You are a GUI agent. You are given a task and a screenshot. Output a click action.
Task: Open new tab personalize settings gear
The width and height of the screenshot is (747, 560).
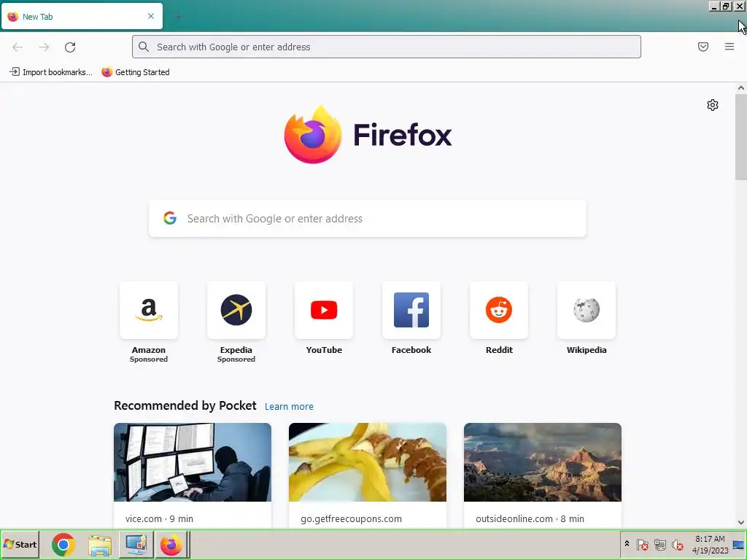coord(713,105)
